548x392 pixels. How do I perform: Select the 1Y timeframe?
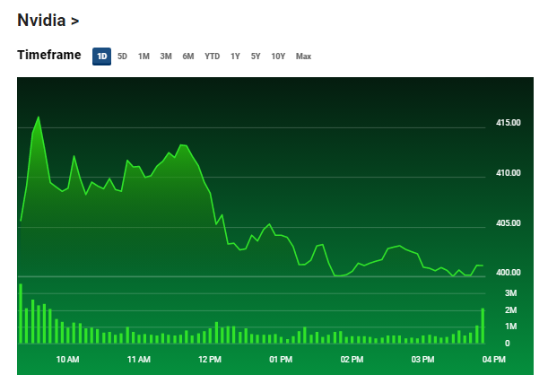235,57
